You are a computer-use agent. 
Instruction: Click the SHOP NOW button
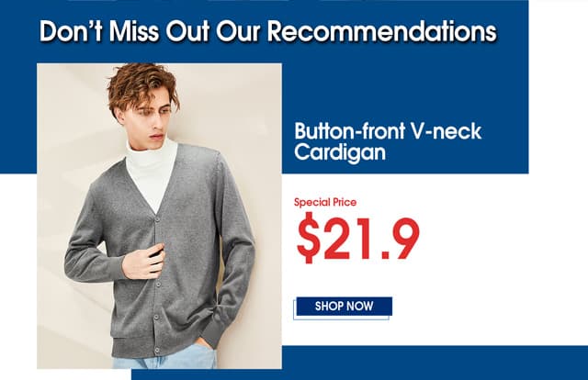[344, 307]
